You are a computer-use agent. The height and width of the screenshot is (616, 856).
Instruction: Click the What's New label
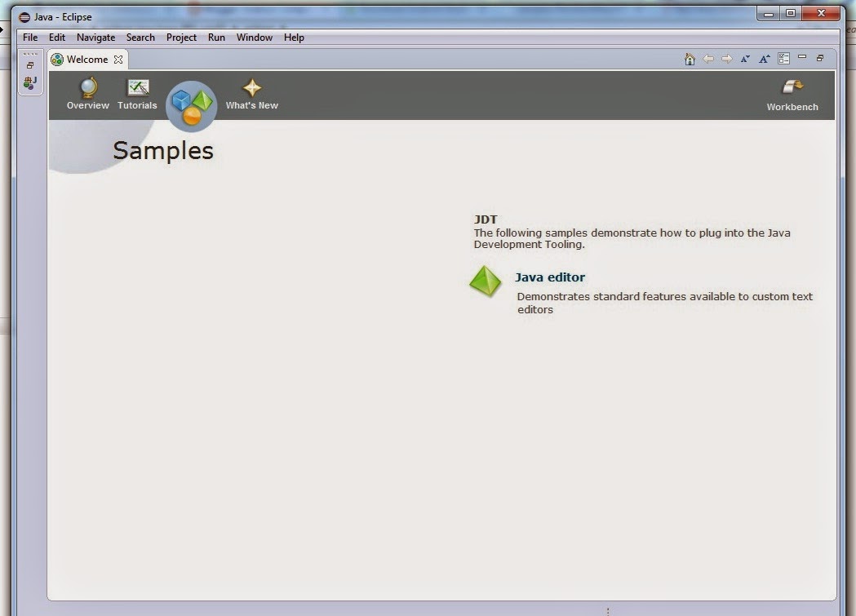[251, 105]
